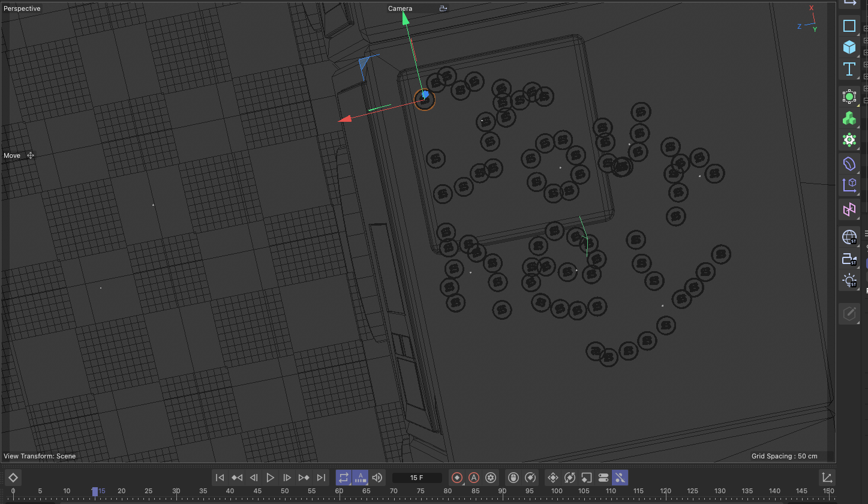Add a MoGraph Cloner with the green cubes icon
Image resolution: width=868 pixels, height=504 pixels.
coord(849,118)
